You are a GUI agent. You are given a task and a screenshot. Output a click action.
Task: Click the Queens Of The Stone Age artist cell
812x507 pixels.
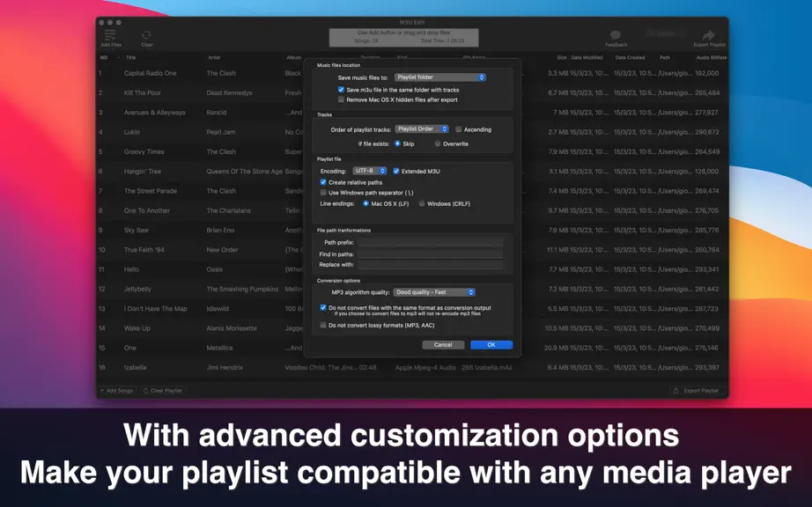coord(245,172)
